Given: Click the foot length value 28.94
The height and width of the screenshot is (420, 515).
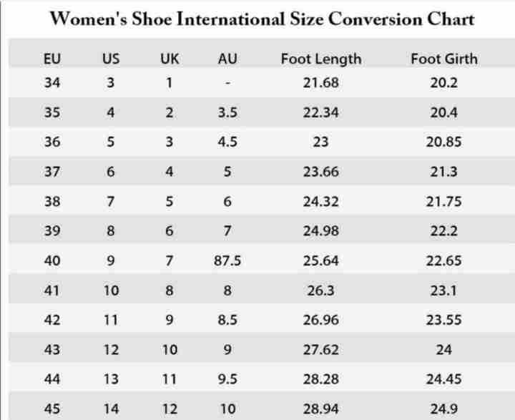Looking at the screenshot, I should (x=320, y=409).
